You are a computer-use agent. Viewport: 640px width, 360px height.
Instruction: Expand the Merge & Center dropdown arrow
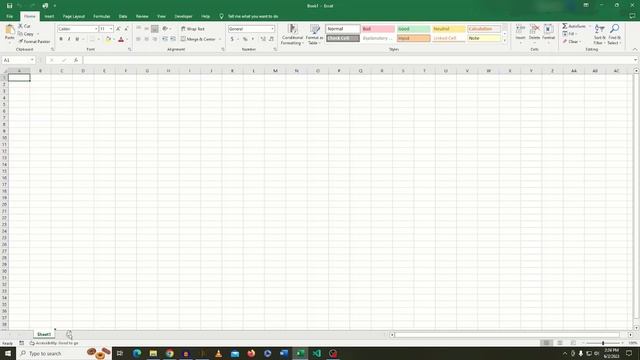click(x=220, y=39)
